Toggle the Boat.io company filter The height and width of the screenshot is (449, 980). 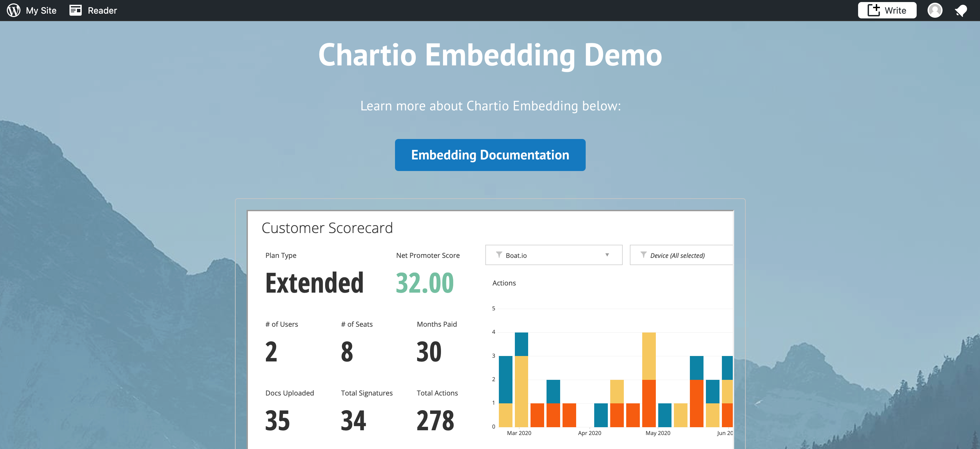(553, 255)
